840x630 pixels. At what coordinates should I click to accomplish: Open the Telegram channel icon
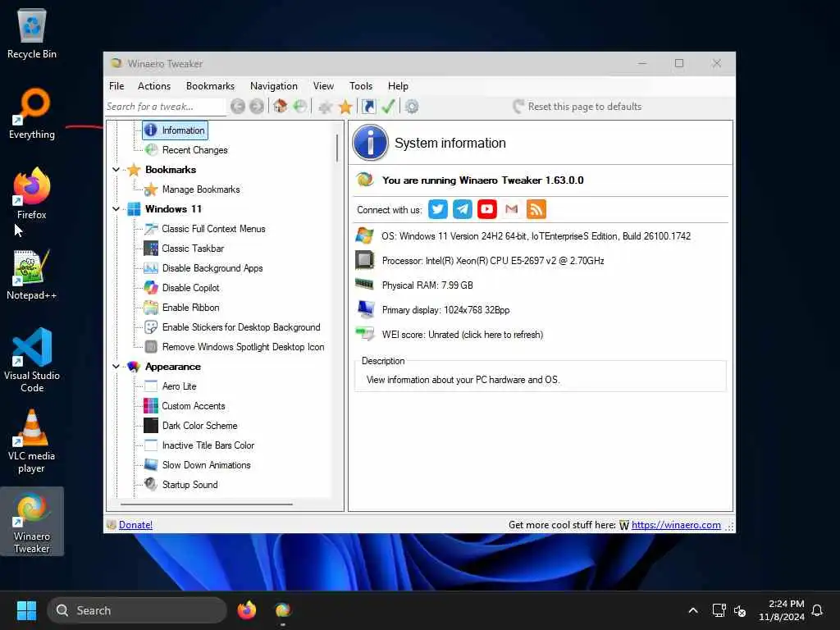(x=463, y=209)
